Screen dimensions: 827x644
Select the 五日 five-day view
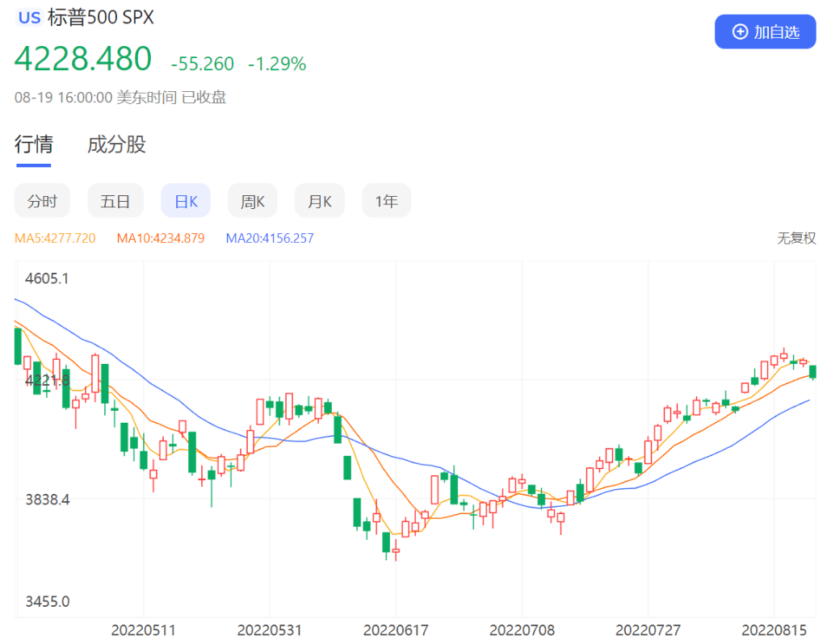[x=115, y=200]
